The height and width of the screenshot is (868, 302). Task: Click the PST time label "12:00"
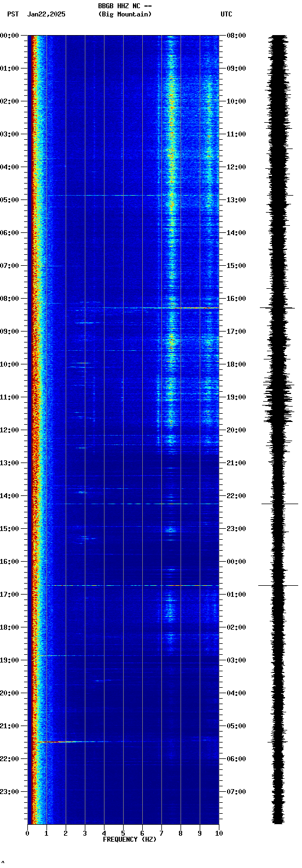(9, 430)
